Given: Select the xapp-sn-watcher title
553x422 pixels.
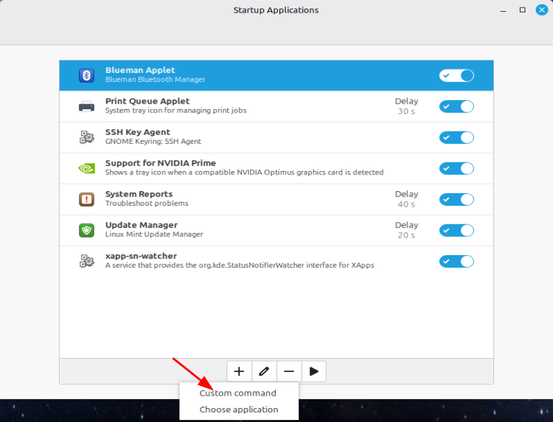Looking at the screenshot, I should click(x=141, y=256).
